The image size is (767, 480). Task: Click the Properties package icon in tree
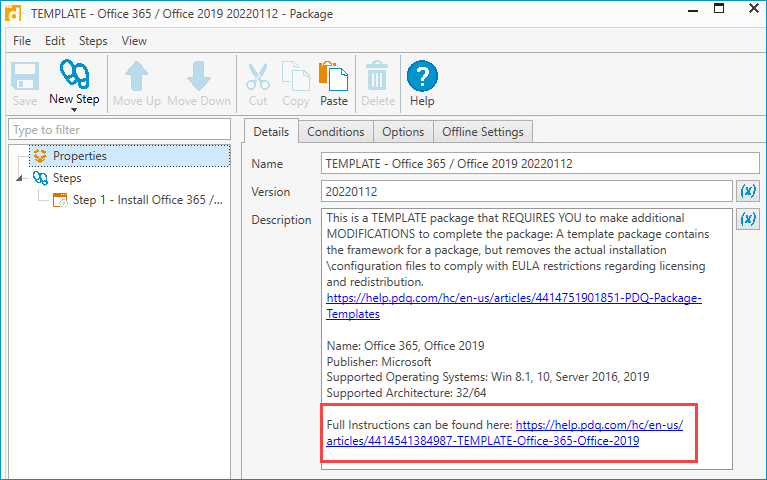click(x=40, y=156)
